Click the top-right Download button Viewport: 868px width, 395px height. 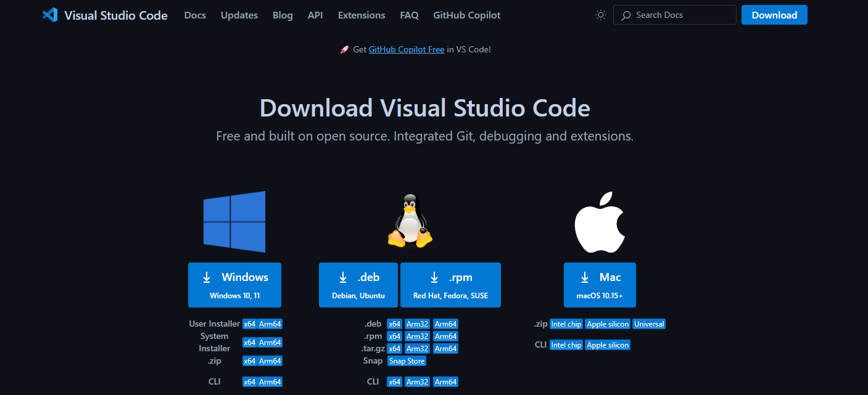774,15
